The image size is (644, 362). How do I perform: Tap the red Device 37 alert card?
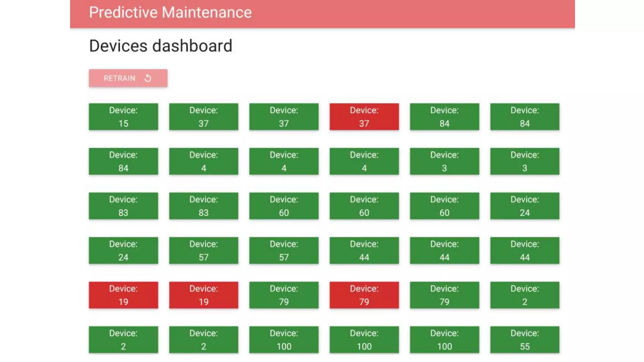(364, 117)
